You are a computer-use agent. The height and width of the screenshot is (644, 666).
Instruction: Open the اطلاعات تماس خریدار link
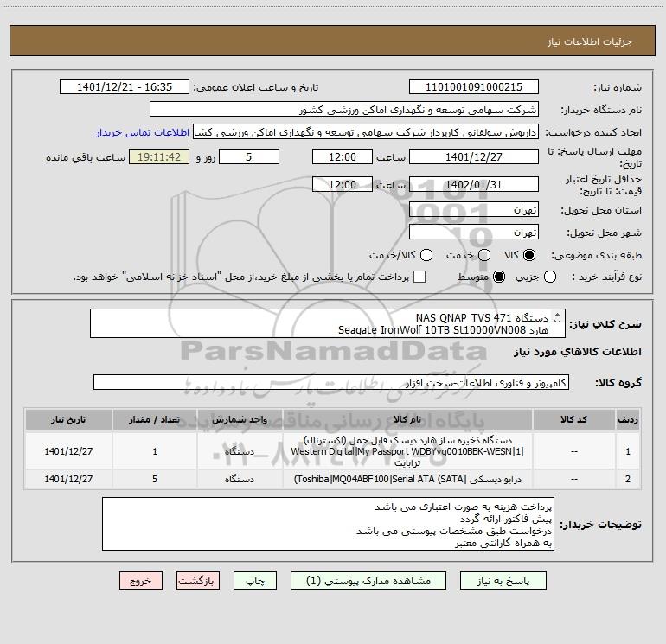tap(143, 132)
